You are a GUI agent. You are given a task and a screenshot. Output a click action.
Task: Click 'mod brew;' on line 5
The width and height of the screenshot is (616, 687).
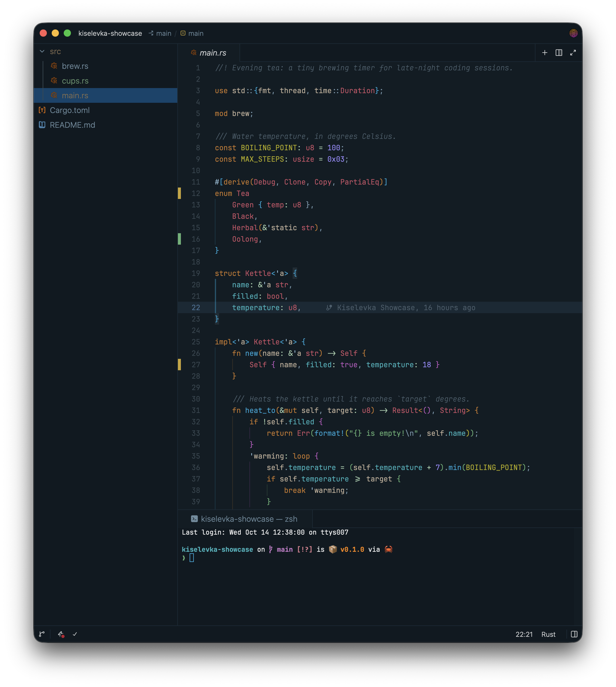point(234,113)
